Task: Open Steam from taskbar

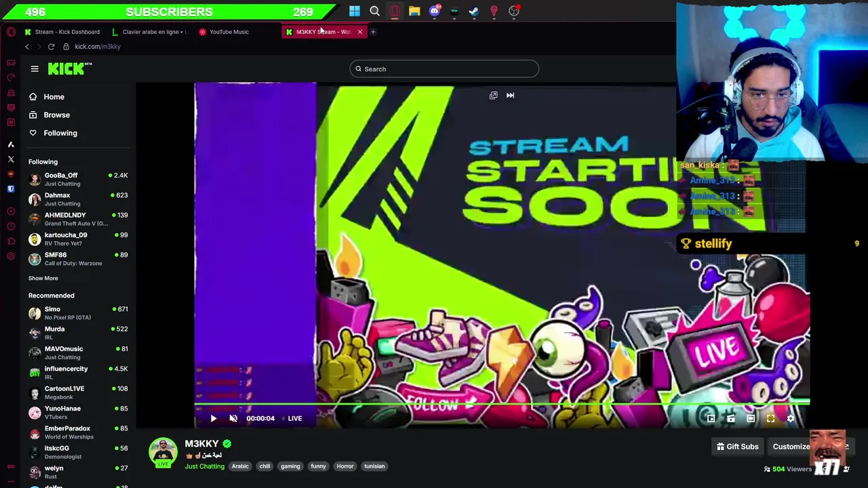Action: point(474,11)
